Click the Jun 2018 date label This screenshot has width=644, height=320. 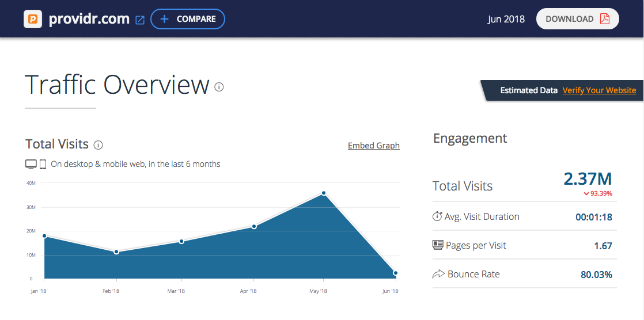506,19
